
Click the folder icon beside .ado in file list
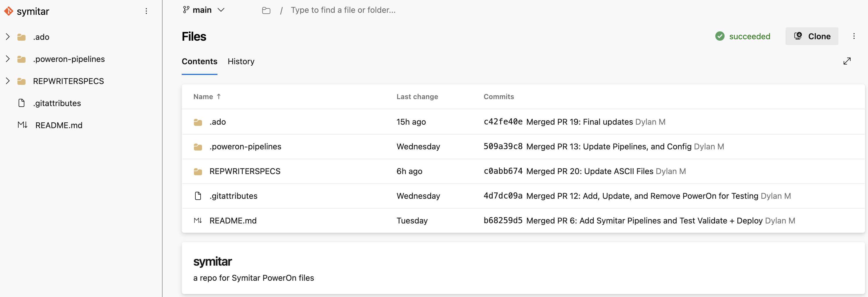tap(198, 122)
